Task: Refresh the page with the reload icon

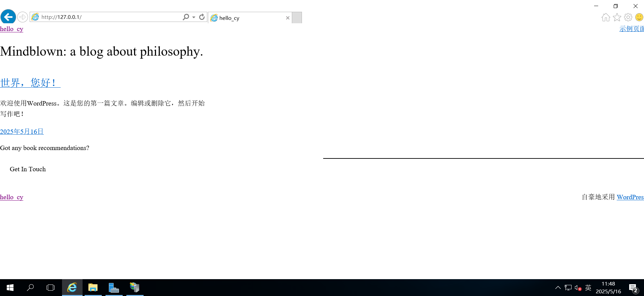Action: coord(202,17)
